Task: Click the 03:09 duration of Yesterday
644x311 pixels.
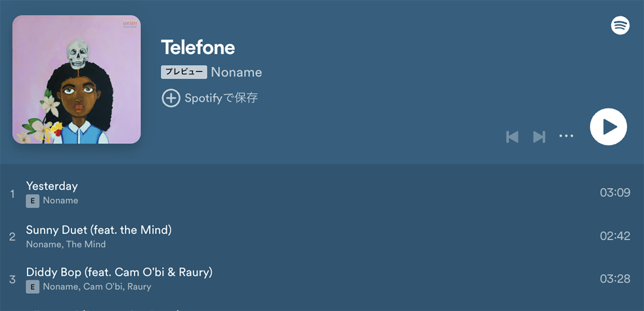Action: [615, 193]
